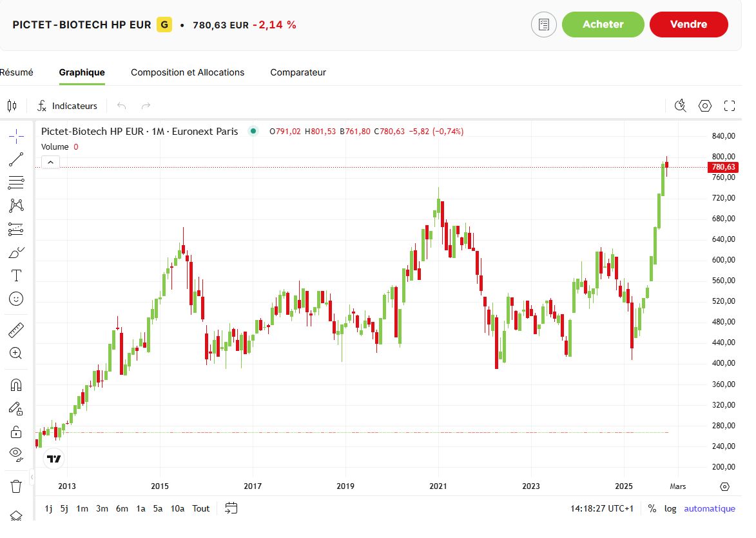
Task: Delete drawings with the trash icon
Action: 16,486
